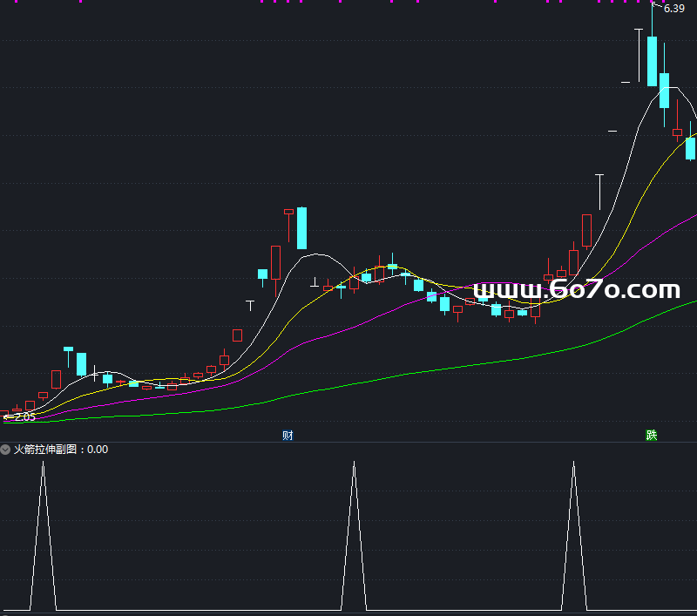This screenshot has width=697, height=616.
Task: Click the middle spike in the indicator subchart
Action: pyautogui.click(x=355, y=536)
